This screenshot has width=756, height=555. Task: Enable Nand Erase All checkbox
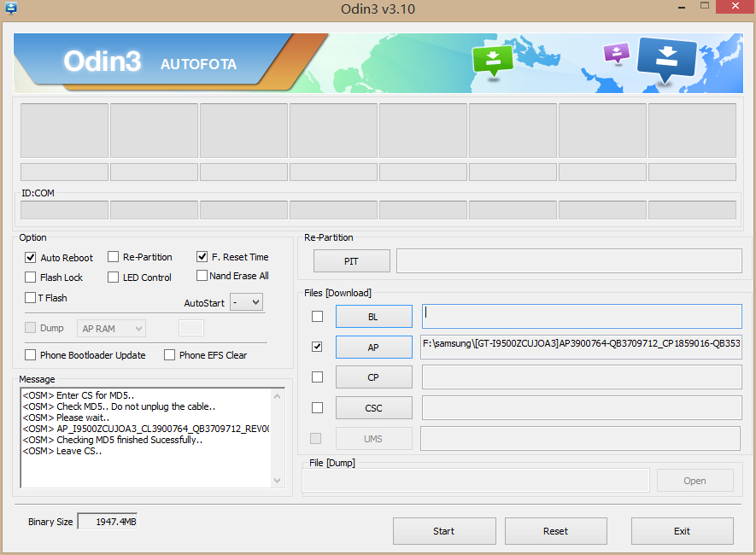pos(202,276)
